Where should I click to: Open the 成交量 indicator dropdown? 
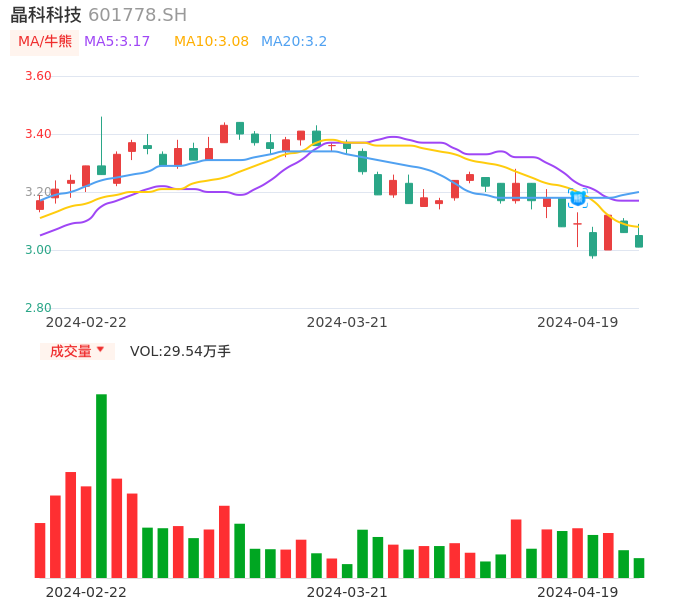tap(77, 351)
